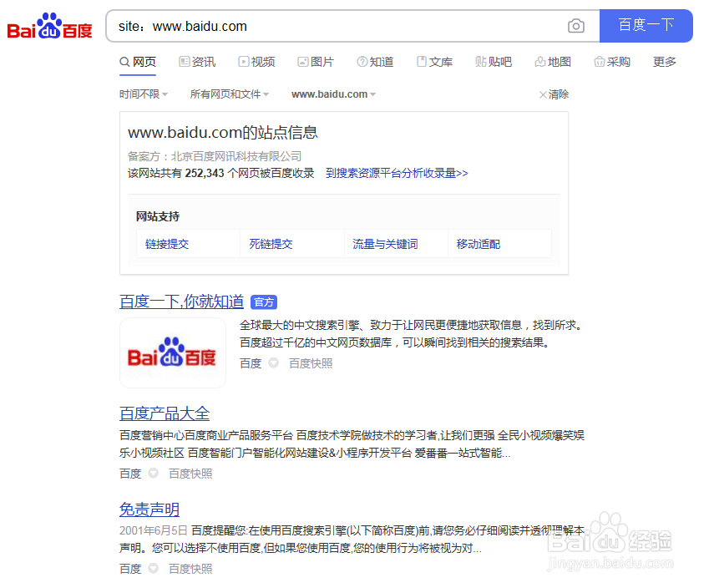
Task: Go to the 文库 tab
Action: click(x=434, y=62)
